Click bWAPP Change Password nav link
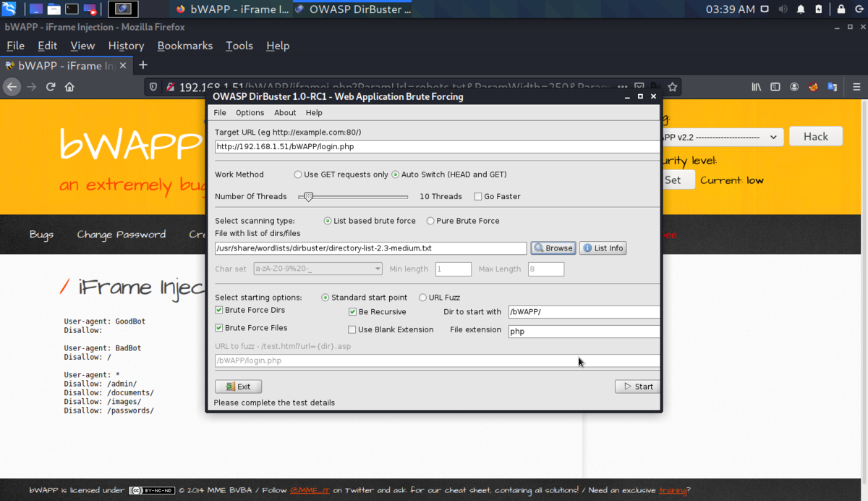The image size is (868, 501). (x=122, y=235)
